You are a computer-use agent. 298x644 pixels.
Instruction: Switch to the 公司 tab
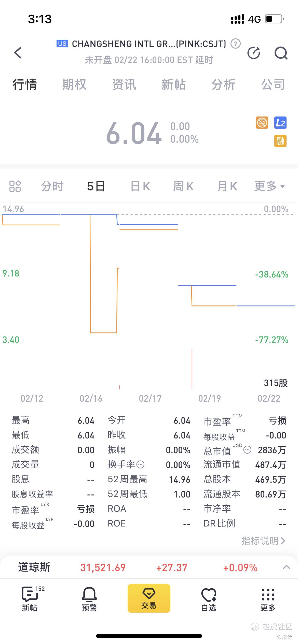tap(273, 84)
